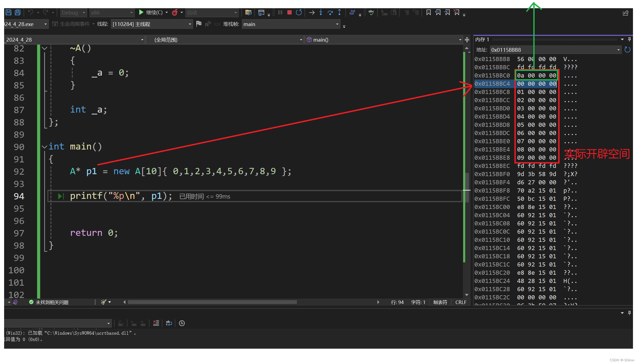The image size is (639, 364).
Task: Toggle a bookmark on current line
Action: tap(429, 13)
